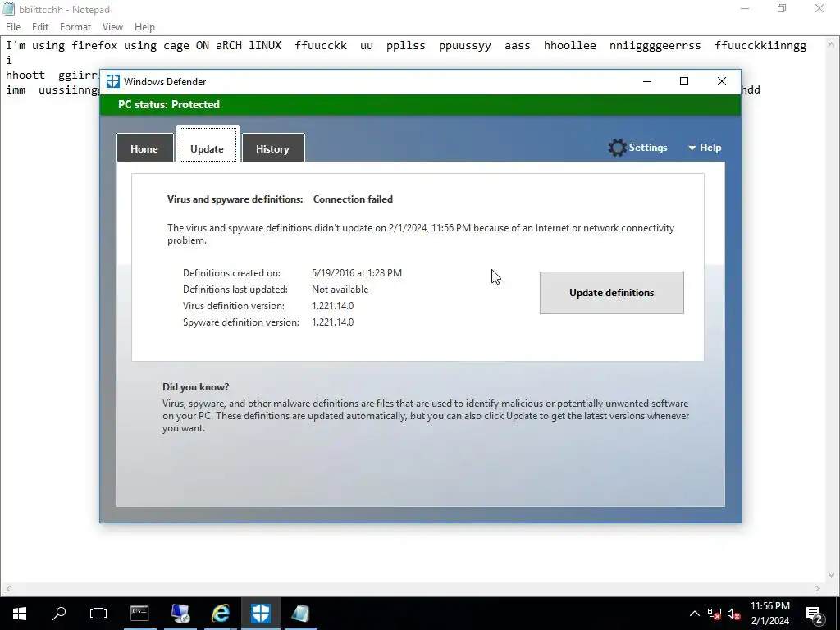Expand the Help dropdown in Defender
The height and width of the screenshot is (630, 840).
(705, 148)
